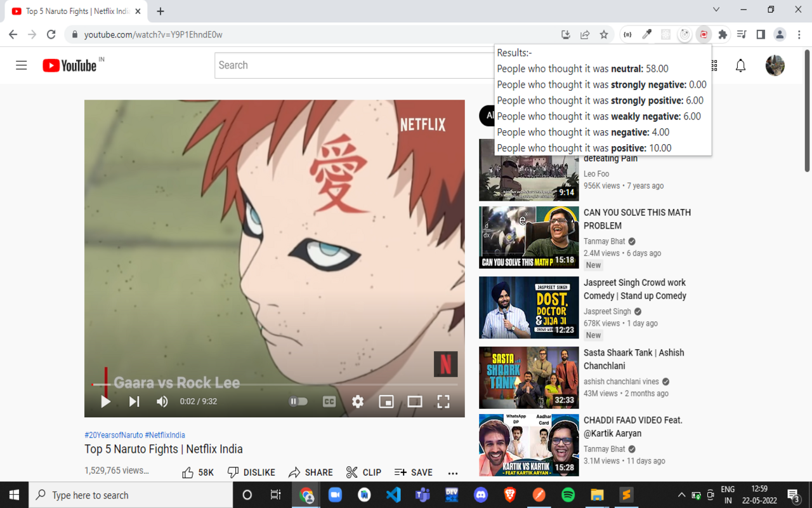The image size is (812, 508).
Task: Open the Extensions puzzle piece menu
Action: (x=723, y=34)
